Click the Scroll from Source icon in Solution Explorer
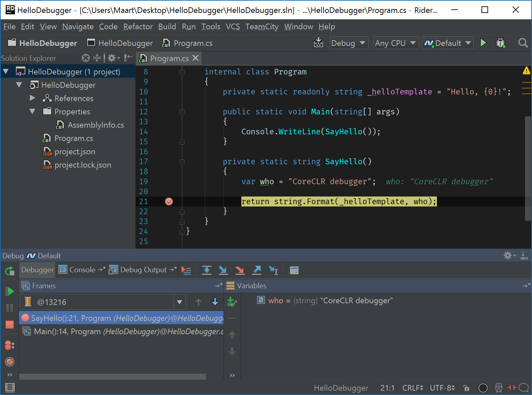The width and height of the screenshot is (532, 395). click(x=86, y=58)
